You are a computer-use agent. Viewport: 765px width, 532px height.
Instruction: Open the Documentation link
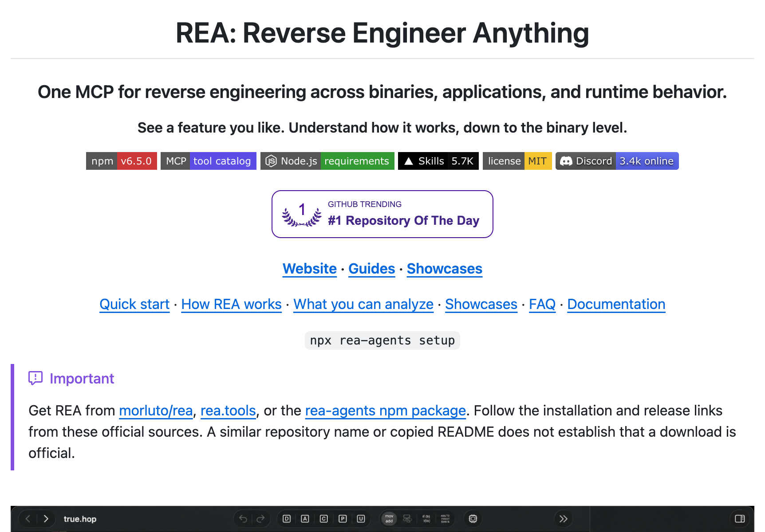click(x=616, y=304)
